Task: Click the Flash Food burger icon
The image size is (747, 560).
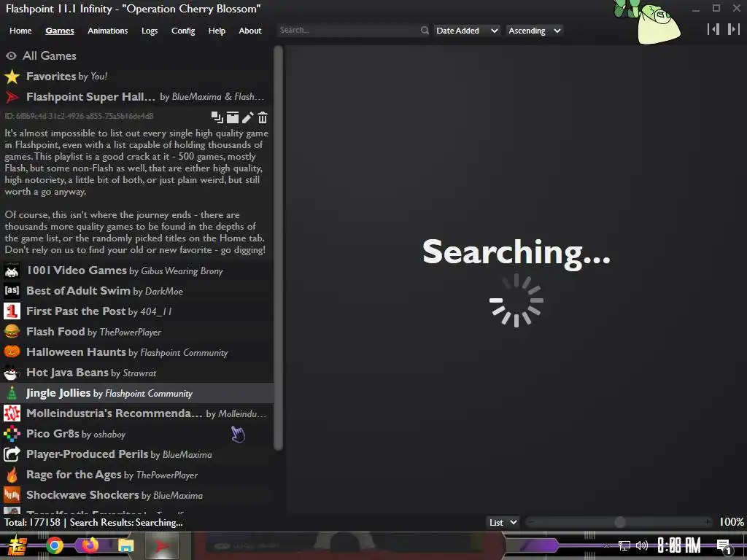Action: point(12,332)
